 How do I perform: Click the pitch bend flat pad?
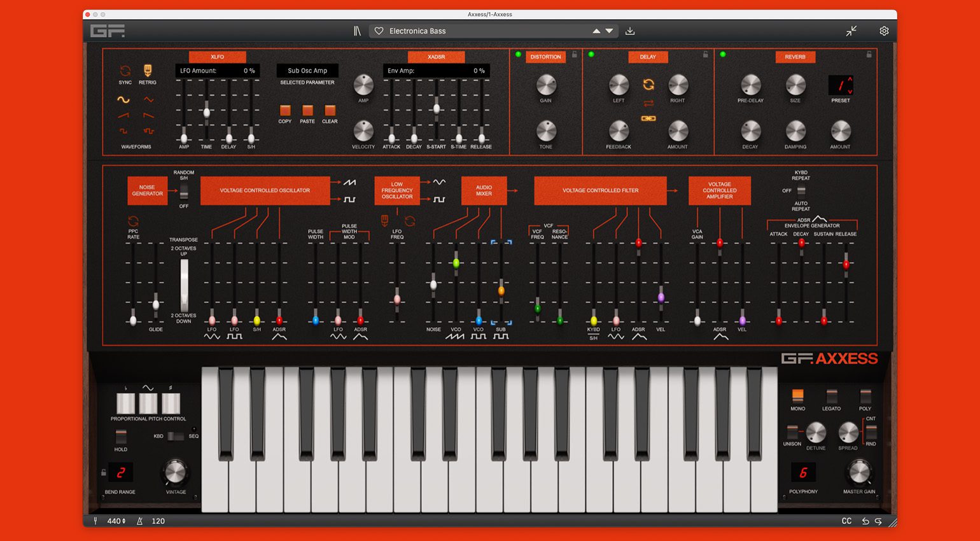click(125, 403)
